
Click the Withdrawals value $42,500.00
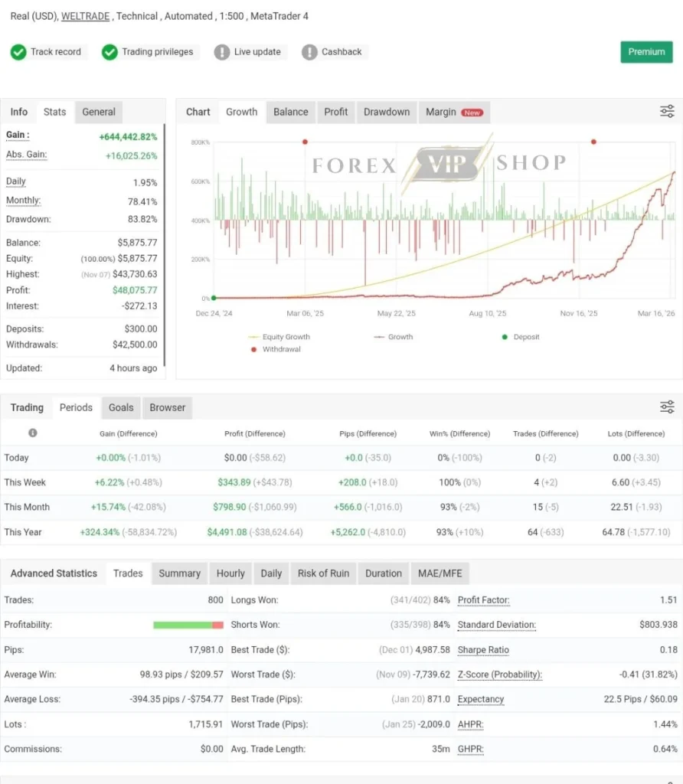point(135,345)
